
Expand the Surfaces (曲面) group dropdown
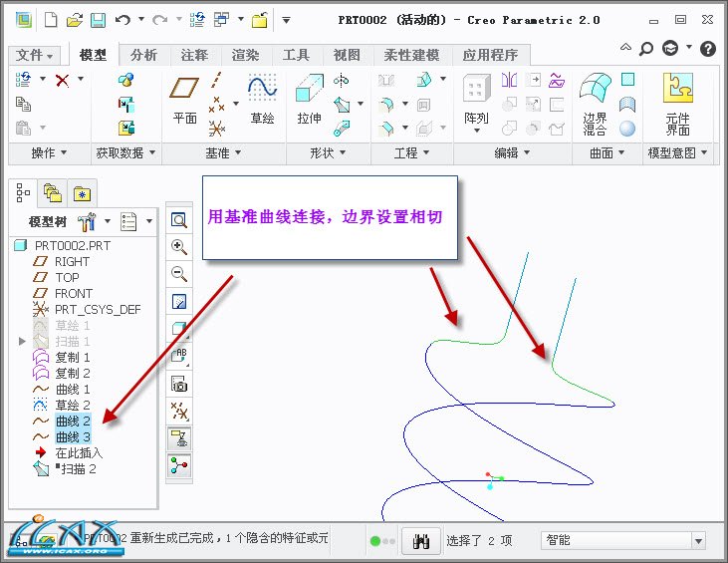point(607,152)
